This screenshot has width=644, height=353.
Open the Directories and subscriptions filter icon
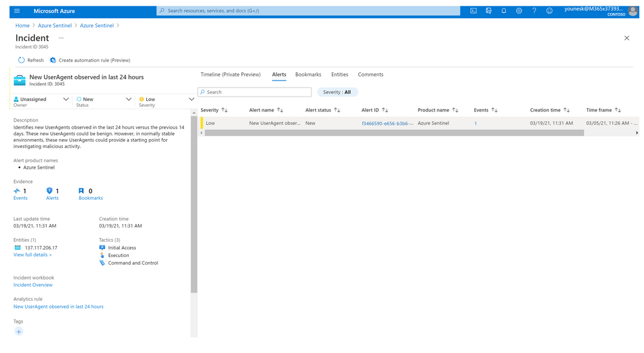[489, 11]
